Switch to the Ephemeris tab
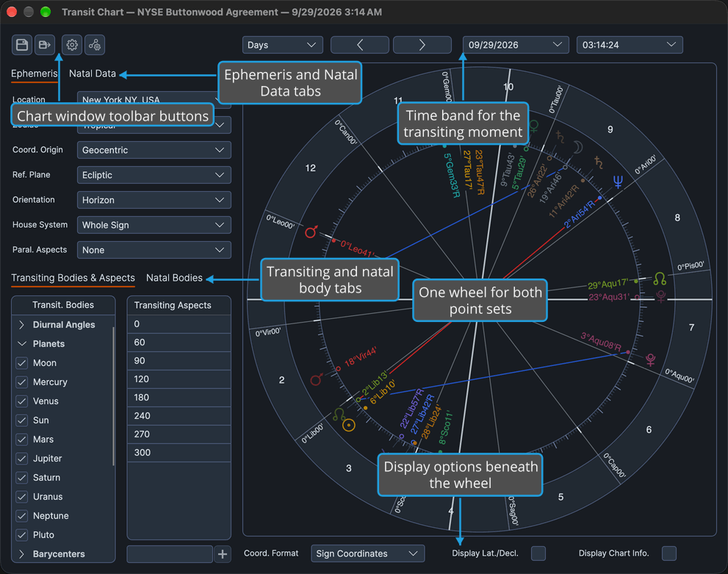Viewport: 728px width, 574px height. tap(34, 73)
